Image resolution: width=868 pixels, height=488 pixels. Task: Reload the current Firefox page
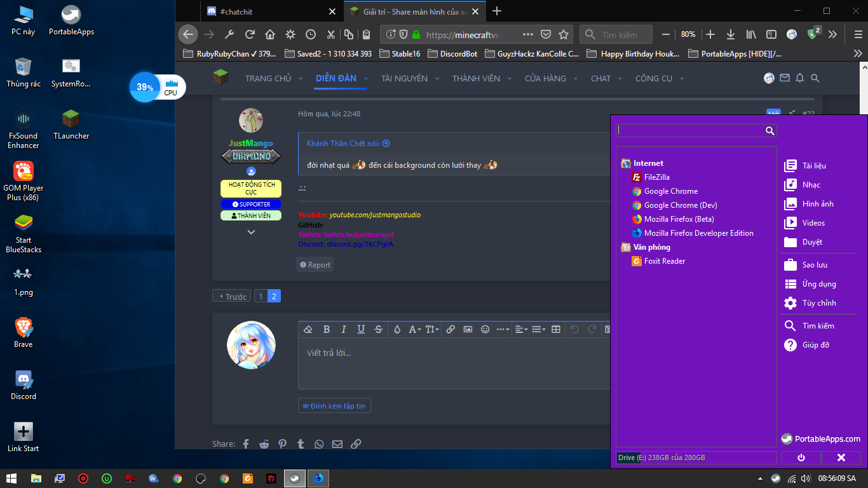pos(250,34)
